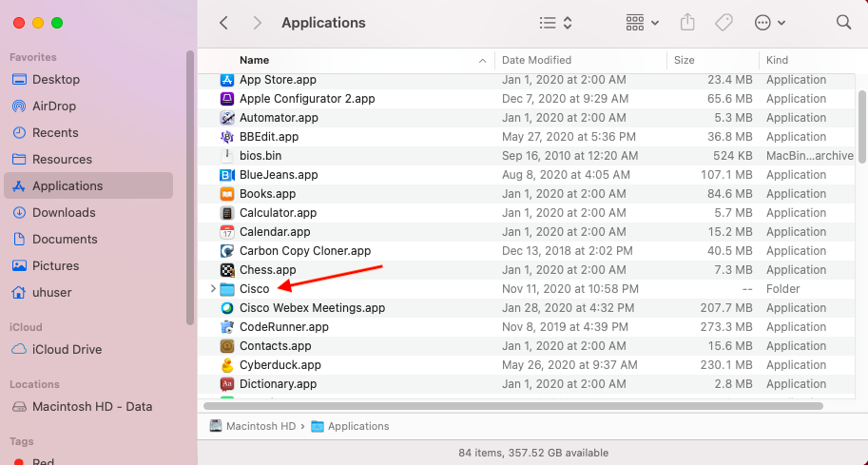
Task: Click the sidebar vertical scrollbar
Action: pos(190,188)
